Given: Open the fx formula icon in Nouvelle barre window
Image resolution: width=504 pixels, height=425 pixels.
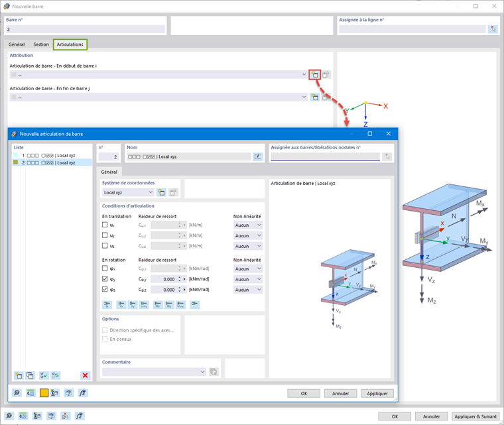Looking at the screenshot, I should [79, 416].
